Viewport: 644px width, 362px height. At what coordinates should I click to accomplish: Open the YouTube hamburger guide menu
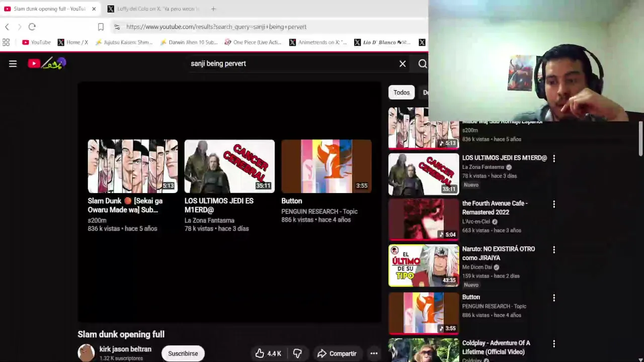13,63
